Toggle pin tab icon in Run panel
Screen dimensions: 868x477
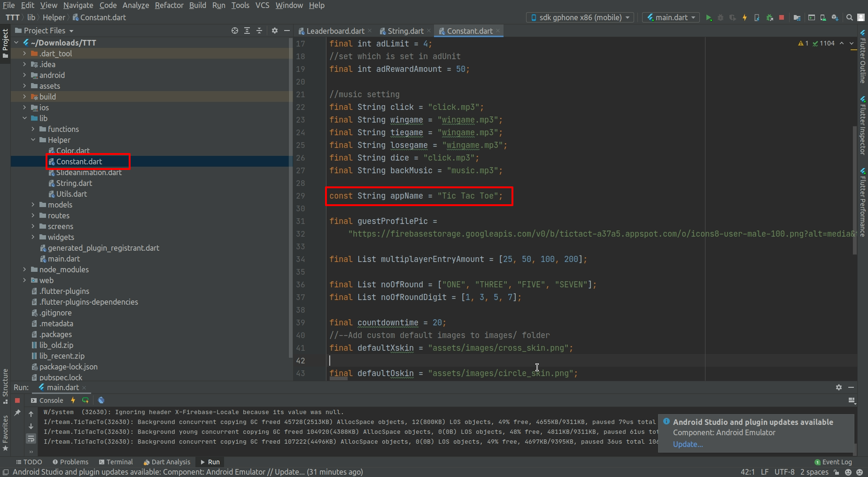coord(17,413)
